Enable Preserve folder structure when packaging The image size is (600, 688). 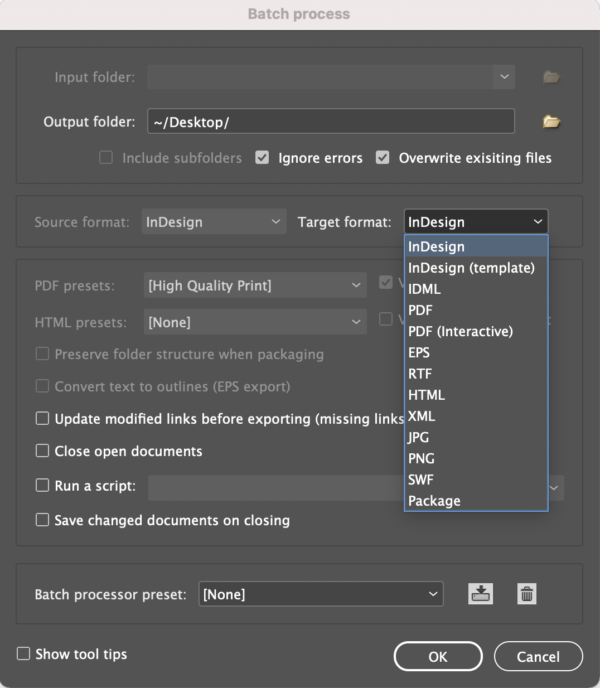tap(42, 354)
